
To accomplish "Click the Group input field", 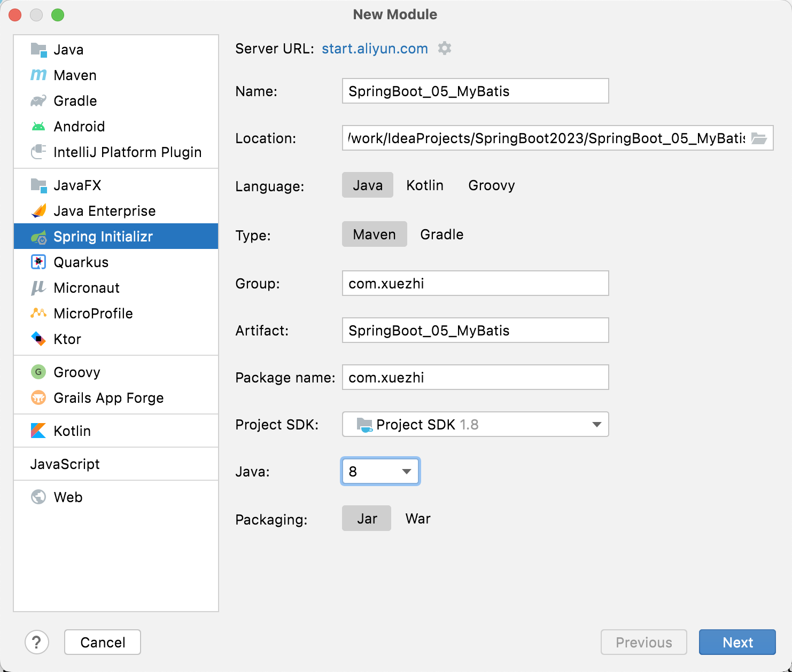I will 476,284.
